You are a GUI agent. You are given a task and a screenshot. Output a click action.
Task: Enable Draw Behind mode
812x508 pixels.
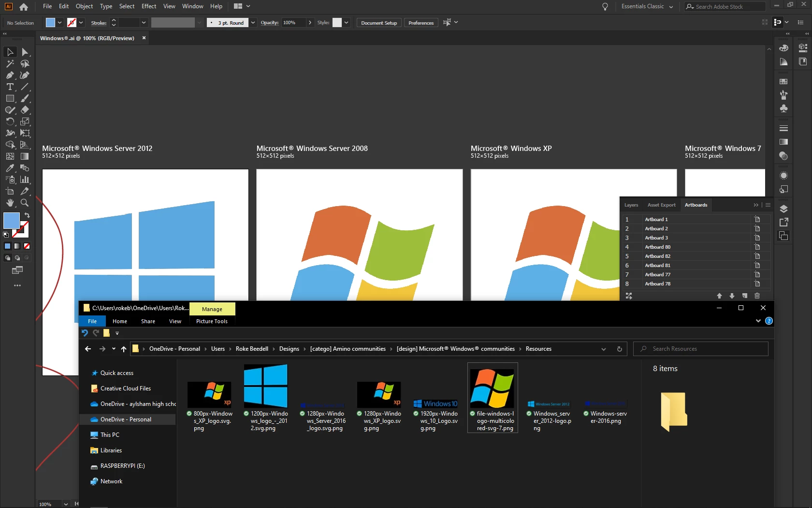17,258
